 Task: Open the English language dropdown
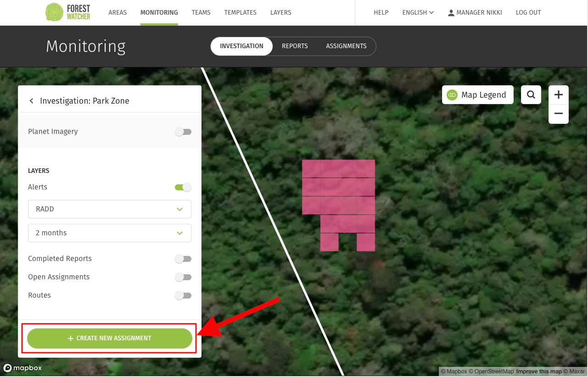click(x=418, y=12)
